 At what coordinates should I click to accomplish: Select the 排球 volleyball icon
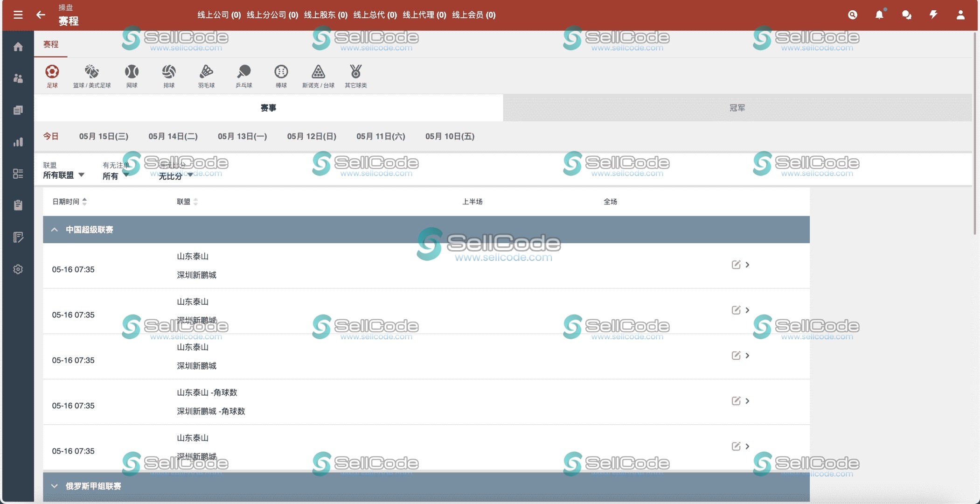tap(169, 75)
